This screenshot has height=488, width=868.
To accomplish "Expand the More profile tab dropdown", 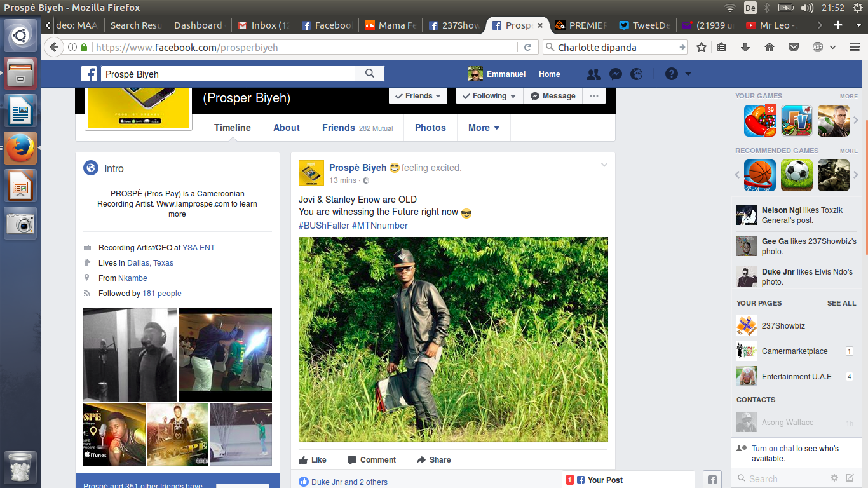I will click(x=484, y=128).
